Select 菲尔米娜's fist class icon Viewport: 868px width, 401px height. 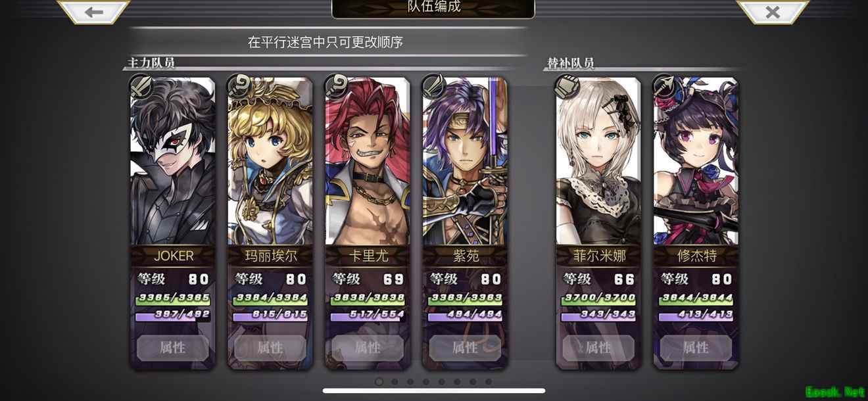tap(567, 86)
